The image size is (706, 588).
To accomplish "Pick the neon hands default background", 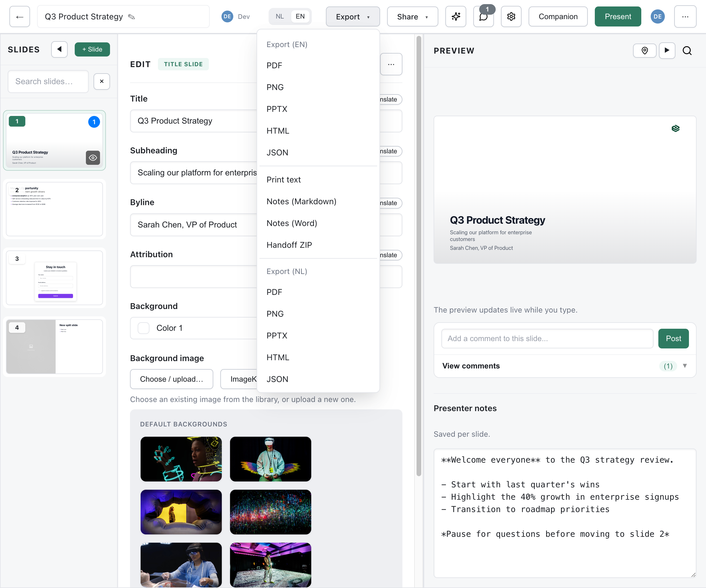I will coord(181,459).
